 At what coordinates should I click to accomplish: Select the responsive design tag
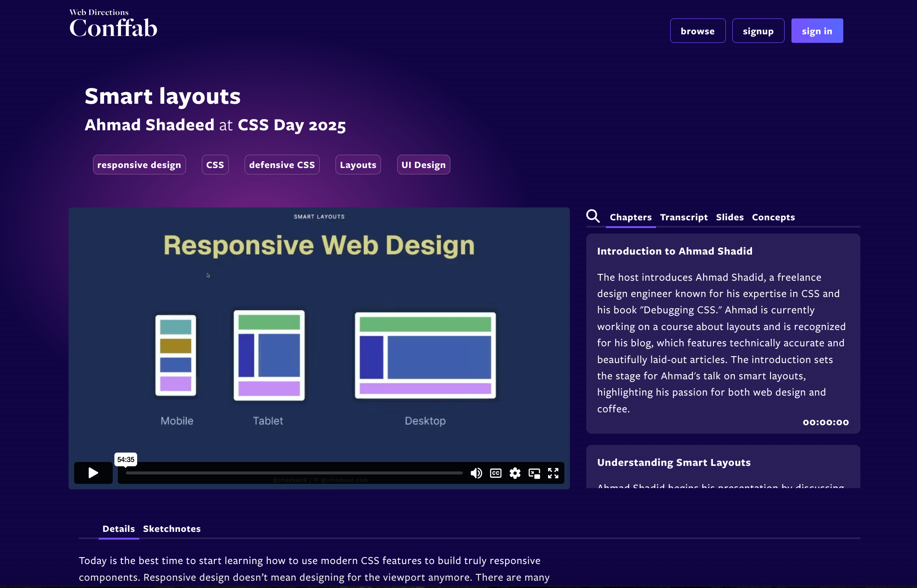(x=139, y=165)
